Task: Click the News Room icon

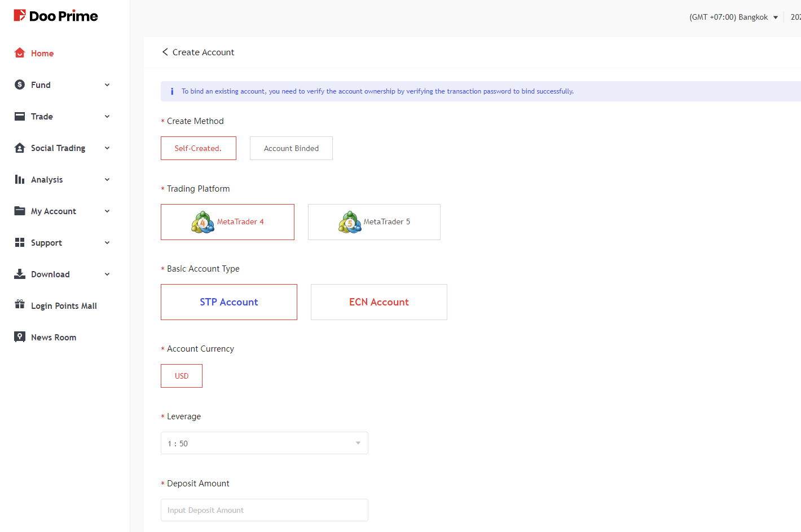Action: pos(20,337)
